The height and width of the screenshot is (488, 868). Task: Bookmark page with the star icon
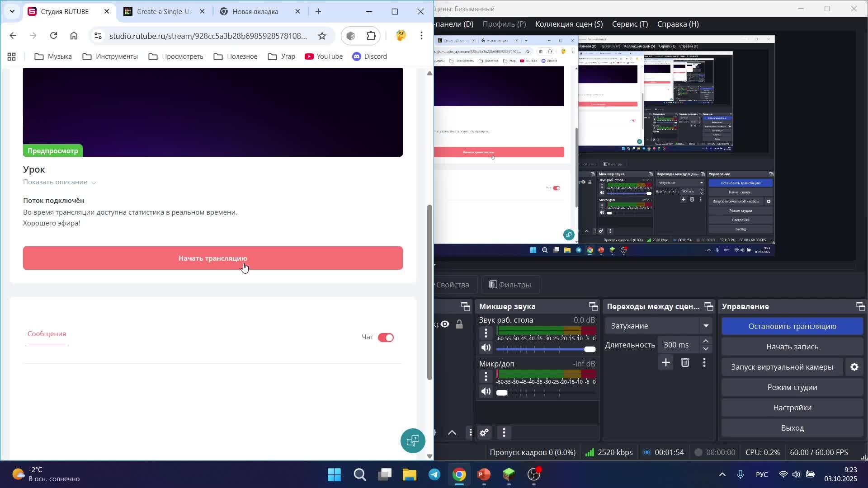coord(322,36)
